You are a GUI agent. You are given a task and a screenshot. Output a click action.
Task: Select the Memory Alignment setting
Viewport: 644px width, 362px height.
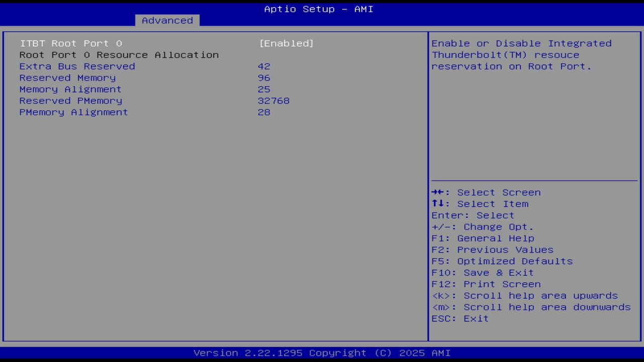70,89
